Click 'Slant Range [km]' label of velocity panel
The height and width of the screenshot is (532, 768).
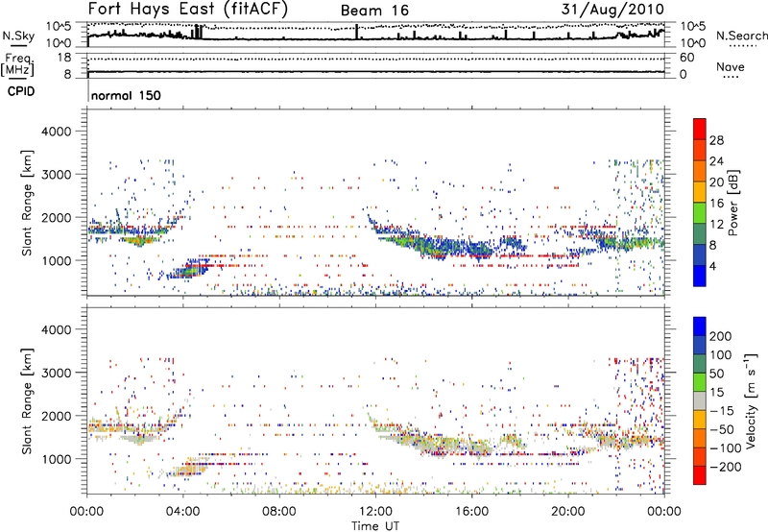tap(27, 401)
